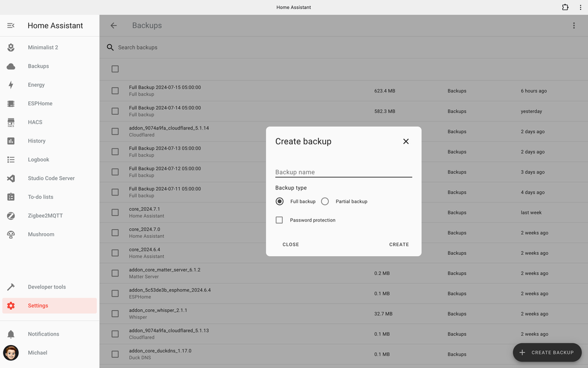Open To-do lists in the sidebar
Screen dimensions: 588x368
point(41,197)
